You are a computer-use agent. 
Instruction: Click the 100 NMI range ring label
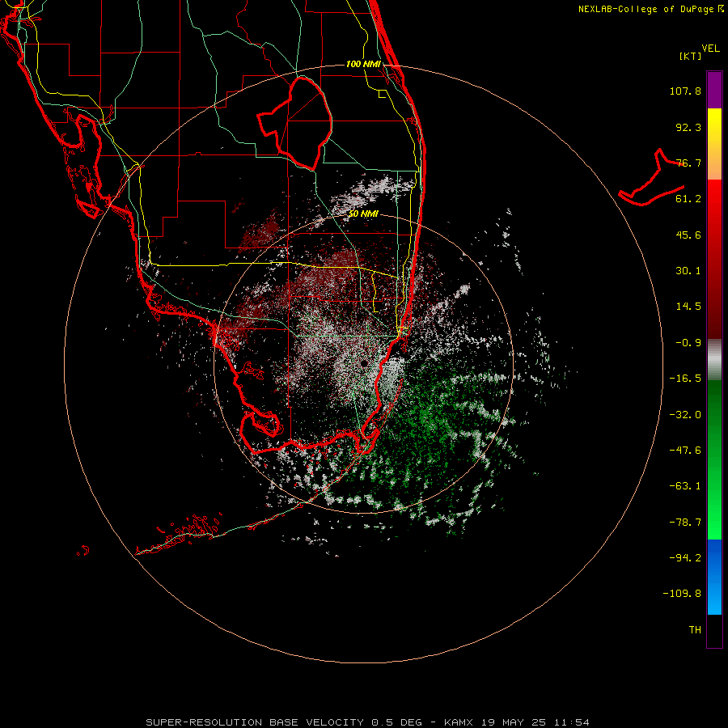click(x=363, y=64)
